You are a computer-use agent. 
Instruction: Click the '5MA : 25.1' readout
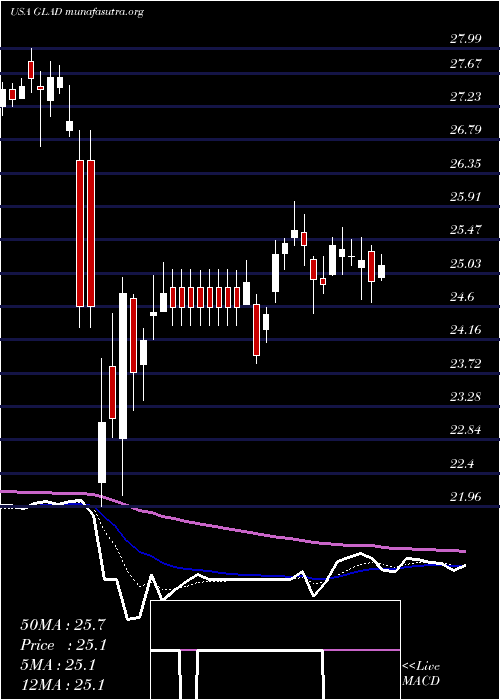coord(58,665)
